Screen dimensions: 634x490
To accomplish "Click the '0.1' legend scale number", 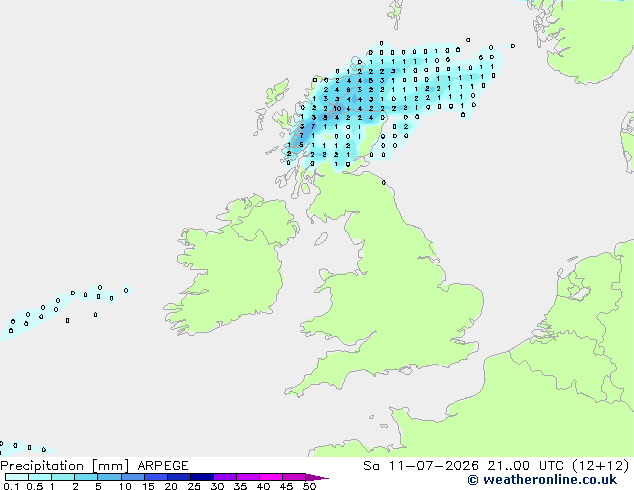I will click(11, 486).
